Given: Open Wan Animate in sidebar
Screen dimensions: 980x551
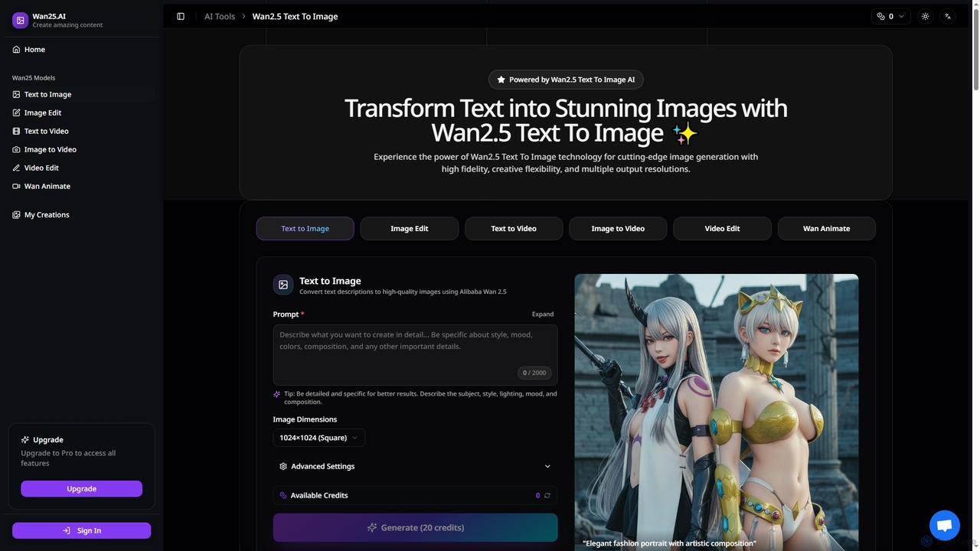Looking at the screenshot, I should [x=81, y=186].
